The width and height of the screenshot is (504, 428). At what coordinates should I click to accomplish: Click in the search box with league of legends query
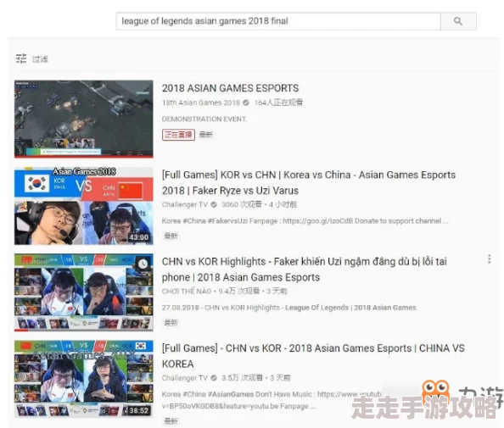pos(278,21)
